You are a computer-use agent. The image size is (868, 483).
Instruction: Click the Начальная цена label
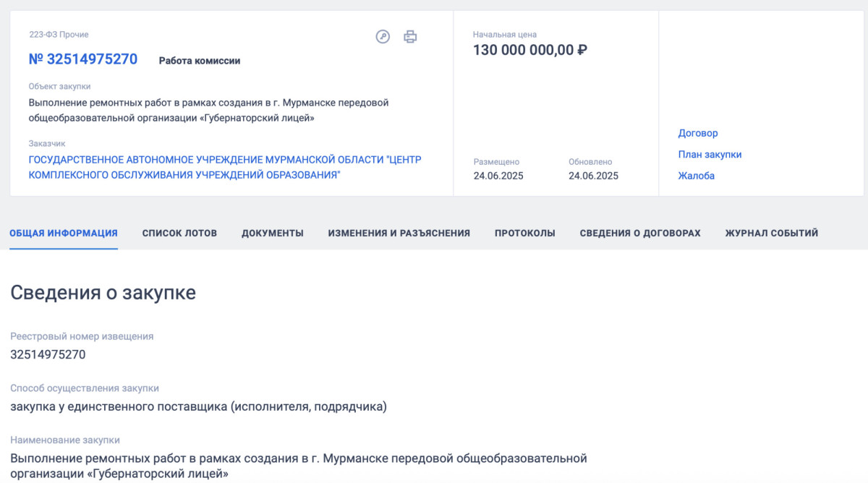tap(505, 34)
